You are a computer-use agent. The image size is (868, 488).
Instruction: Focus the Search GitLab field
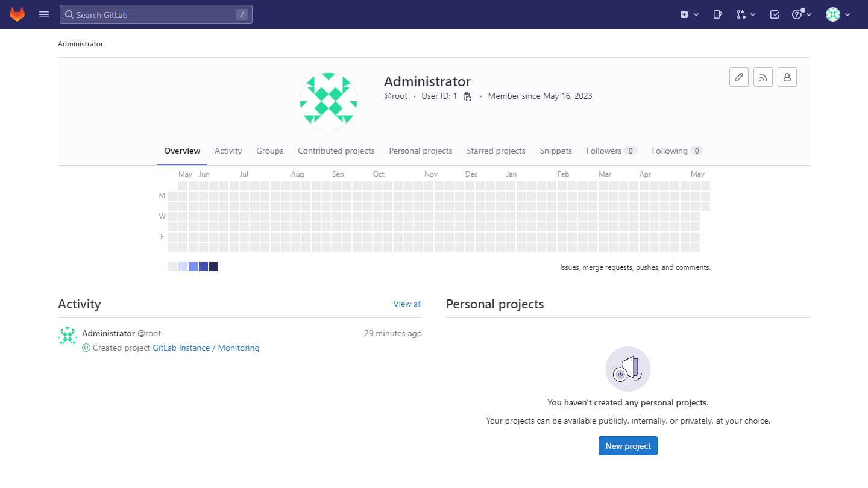[x=156, y=14]
